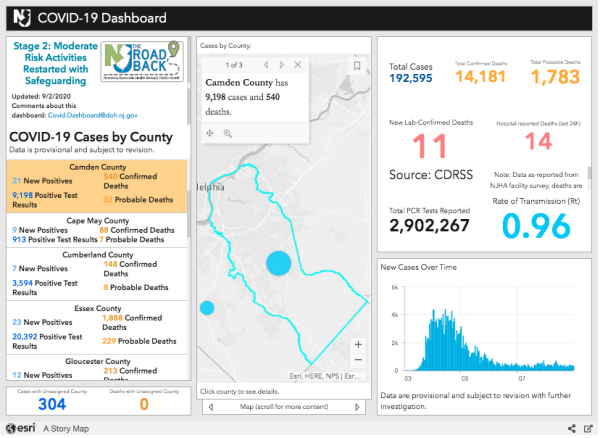Open story map in fullscreen

click(x=586, y=428)
